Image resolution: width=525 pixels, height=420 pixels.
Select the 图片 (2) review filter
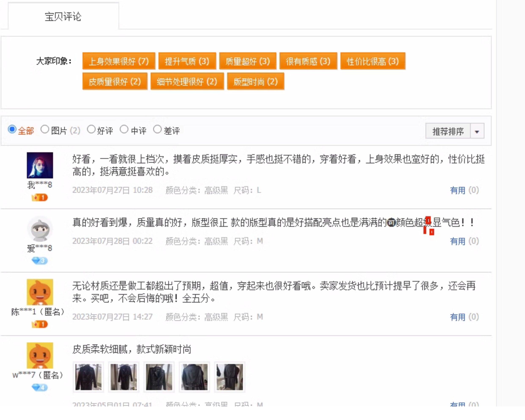point(45,129)
